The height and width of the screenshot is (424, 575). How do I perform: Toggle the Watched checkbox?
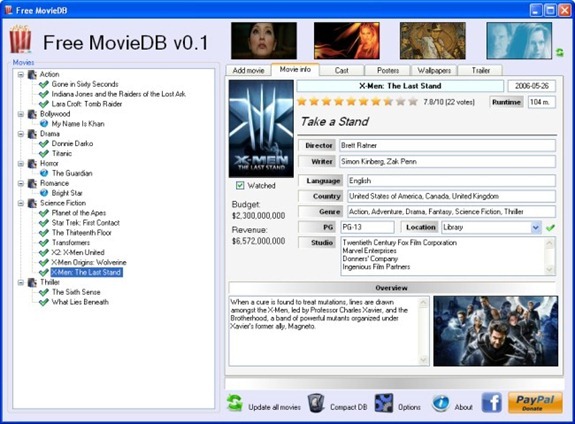(240, 185)
